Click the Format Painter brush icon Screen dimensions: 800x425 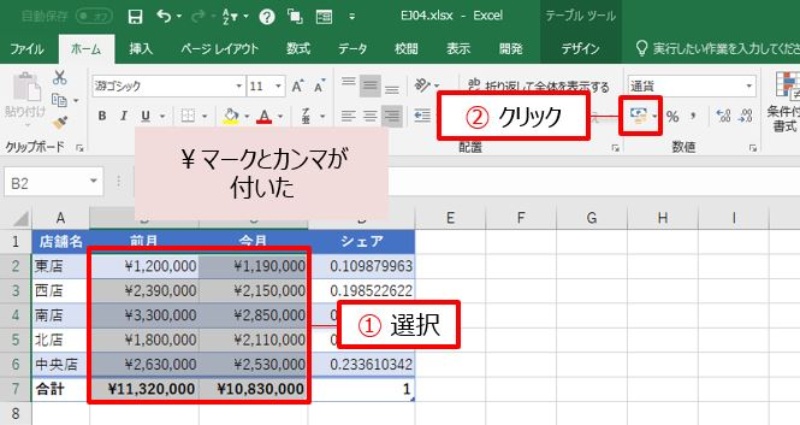60,123
